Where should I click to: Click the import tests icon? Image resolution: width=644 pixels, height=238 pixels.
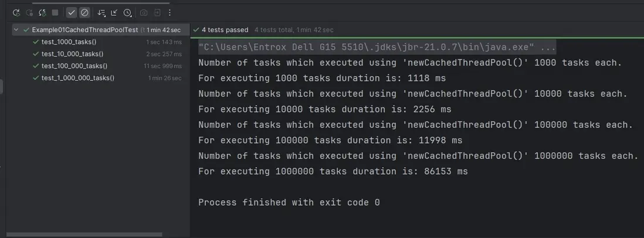(157, 12)
